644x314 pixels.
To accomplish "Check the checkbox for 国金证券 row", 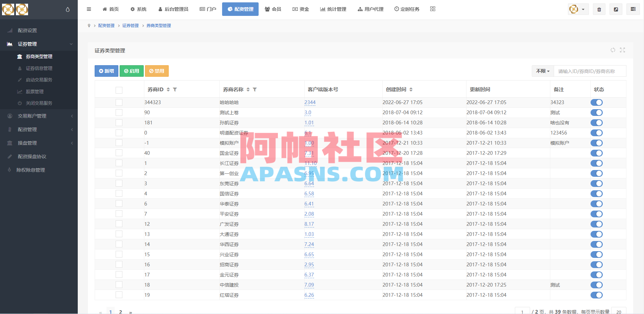I will pos(119,153).
